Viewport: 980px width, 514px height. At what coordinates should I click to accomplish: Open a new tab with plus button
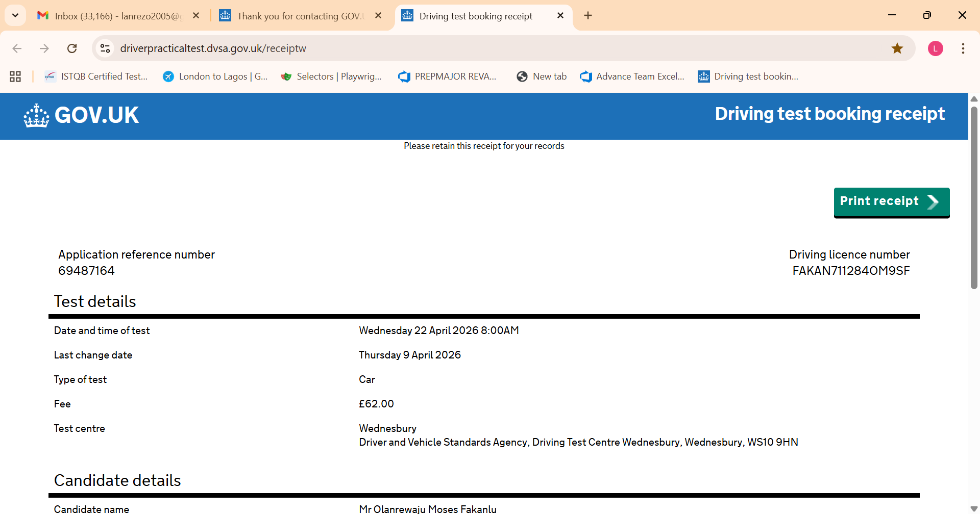click(x=588, y=16)
